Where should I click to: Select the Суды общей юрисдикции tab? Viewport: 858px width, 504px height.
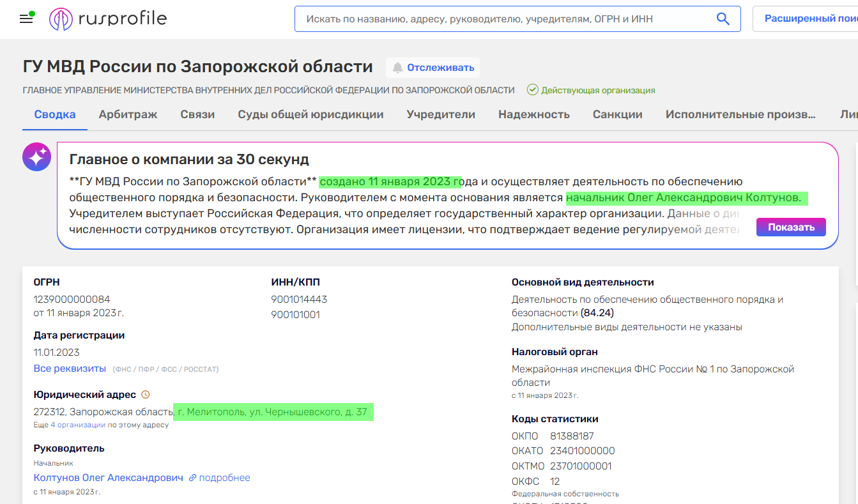pyautogui.click(x=310, y=115)
